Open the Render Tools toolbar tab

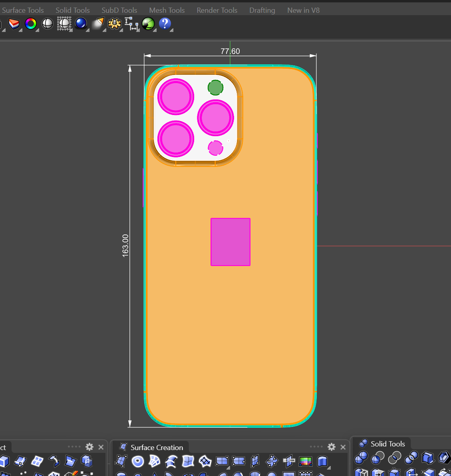pyautogui.click(x=217, y=10)
